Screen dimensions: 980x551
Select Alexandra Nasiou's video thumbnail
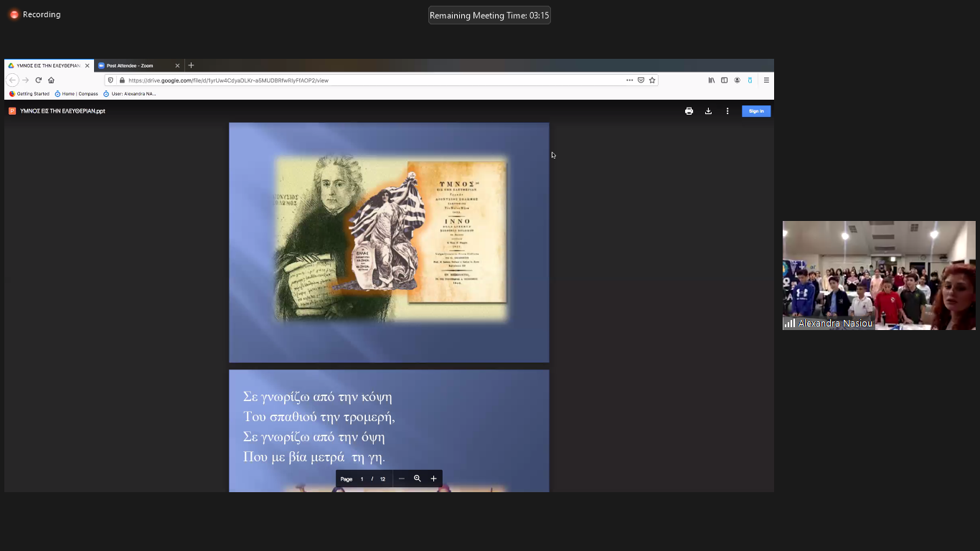tap(878, 275)
